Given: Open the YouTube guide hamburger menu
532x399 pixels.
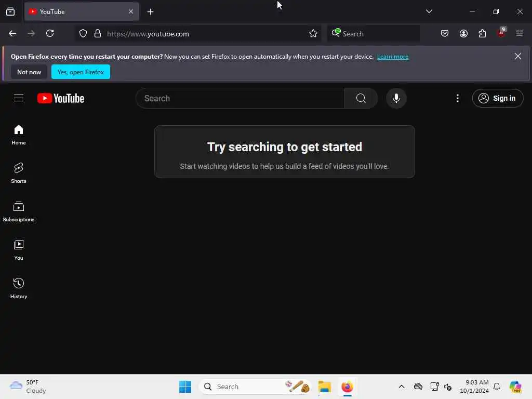Looking at the screenshot, I should click(x=19, y=98).
